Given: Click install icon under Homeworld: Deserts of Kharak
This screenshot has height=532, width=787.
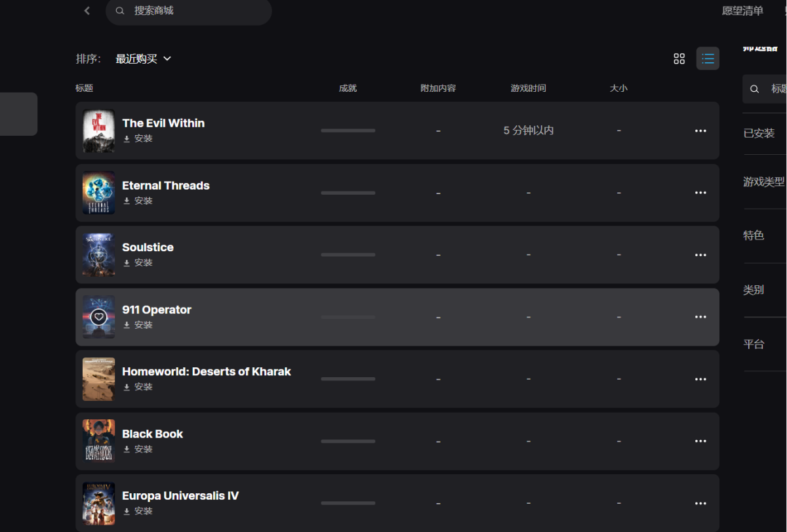Looking at the screenshot, I should click(127, 387).
